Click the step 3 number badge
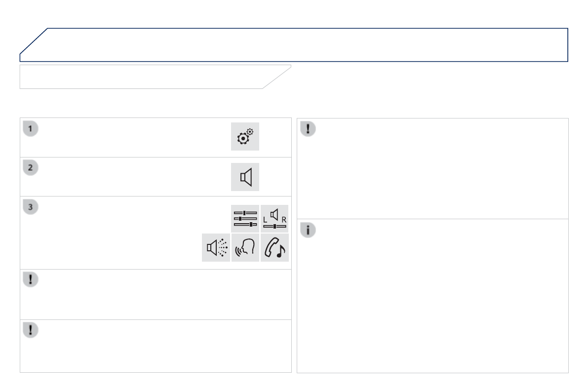The height and width of the screenshot is (392, 588). (31, 207)
